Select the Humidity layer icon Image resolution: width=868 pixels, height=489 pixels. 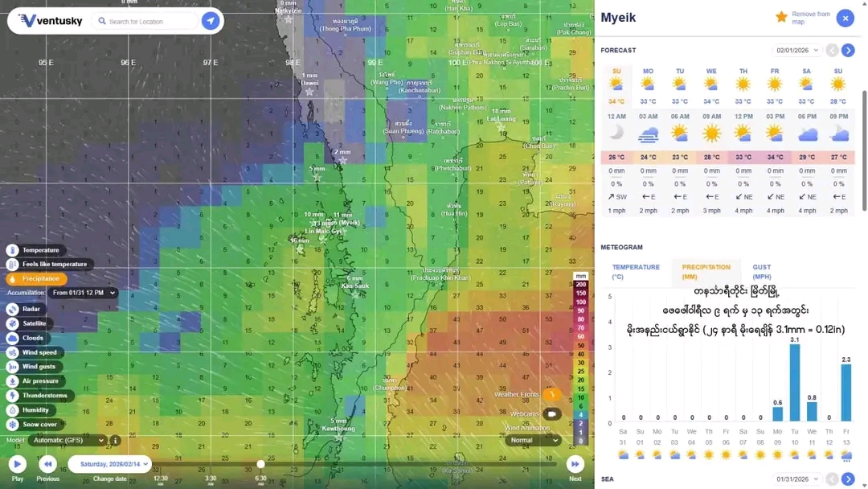[x=12, y=410]
